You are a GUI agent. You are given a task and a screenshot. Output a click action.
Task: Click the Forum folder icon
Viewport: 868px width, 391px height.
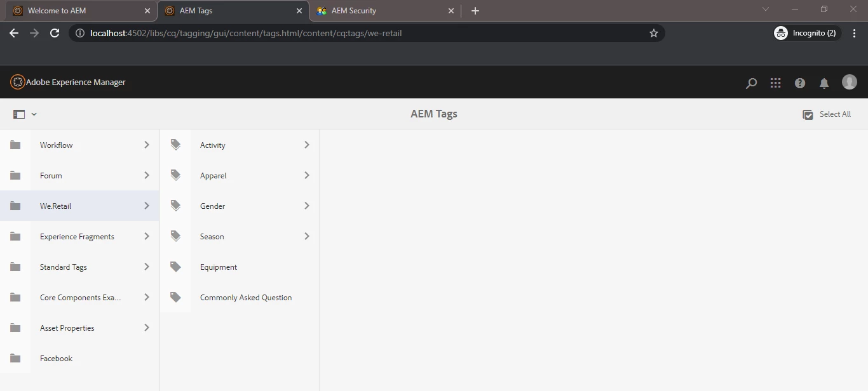tap(15, 175)
